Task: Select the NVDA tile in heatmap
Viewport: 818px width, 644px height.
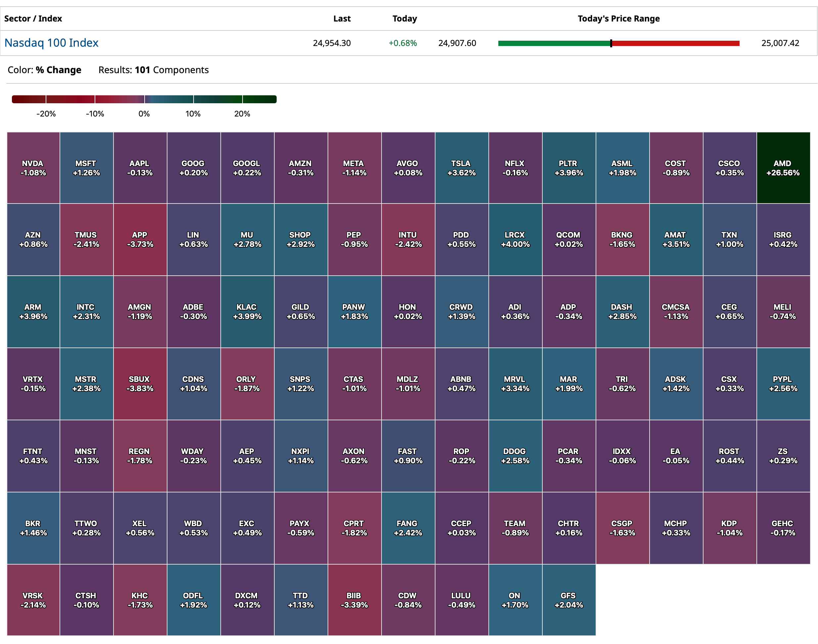Action: click(33, 168)
